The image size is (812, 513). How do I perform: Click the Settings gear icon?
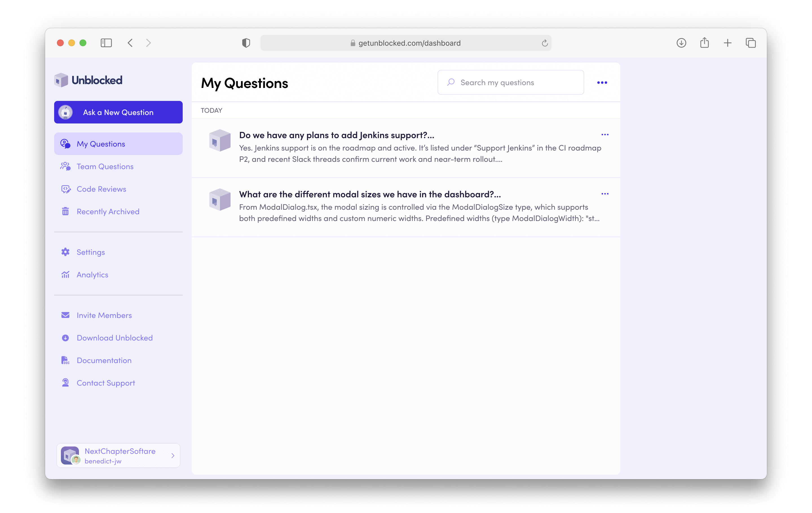65,252
